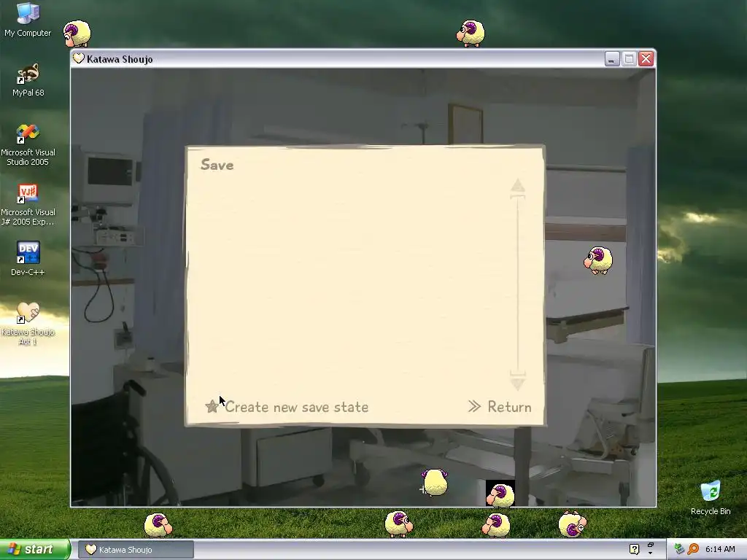Click the save list scroll up arrow
Screen dimensions: 747x560
pos(518,187)
